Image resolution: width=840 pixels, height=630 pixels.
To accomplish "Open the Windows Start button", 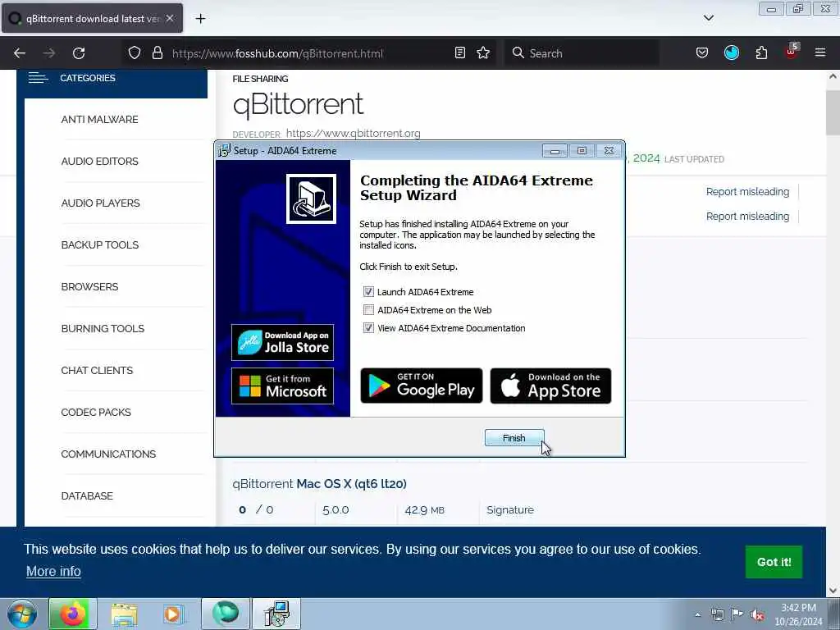I will 22,614.
